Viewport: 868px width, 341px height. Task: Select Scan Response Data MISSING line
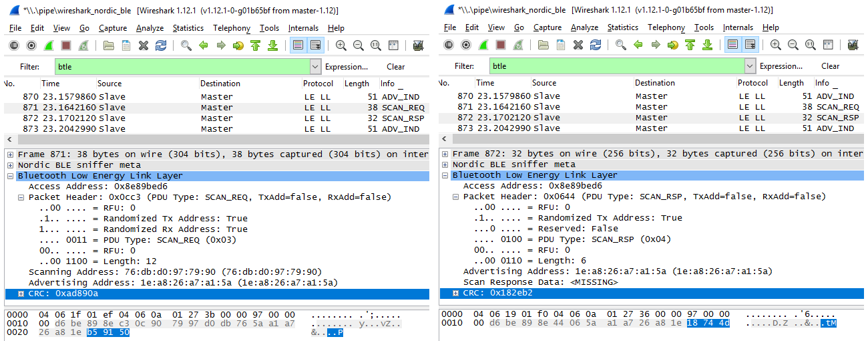tap(541, 282)
